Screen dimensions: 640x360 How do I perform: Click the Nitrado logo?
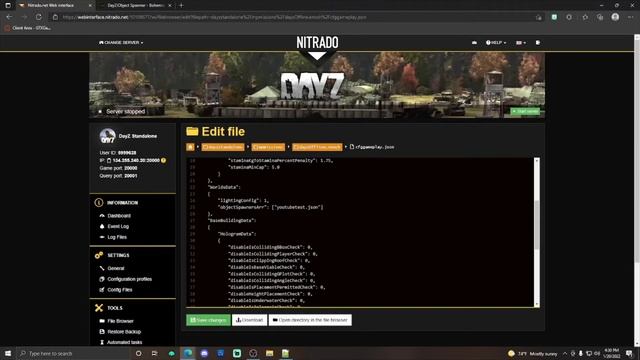click(317, 42)
